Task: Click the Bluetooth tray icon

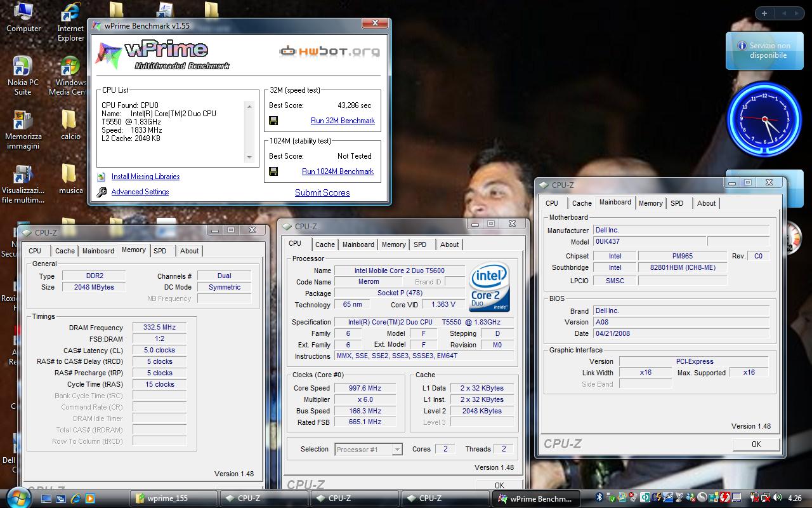Action: tap(599, 498)
